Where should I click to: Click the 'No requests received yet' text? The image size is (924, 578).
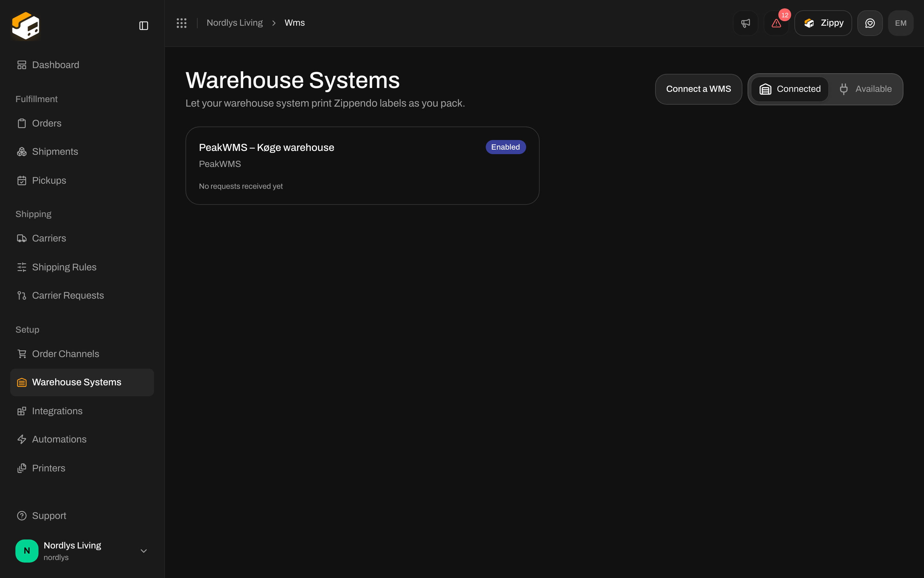[x=241, y=186]
